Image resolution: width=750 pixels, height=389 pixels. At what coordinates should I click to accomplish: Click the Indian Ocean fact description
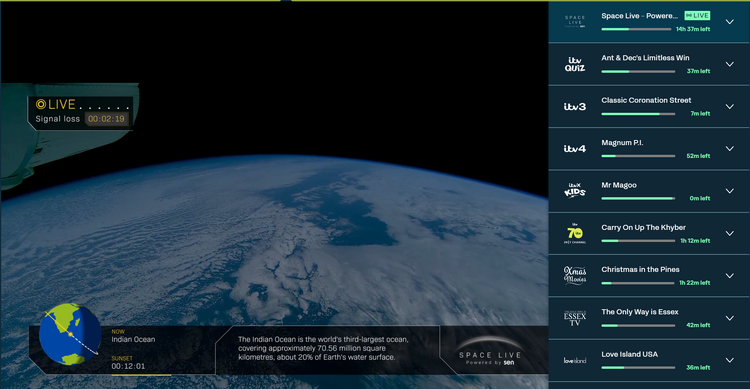click(323, 348)
